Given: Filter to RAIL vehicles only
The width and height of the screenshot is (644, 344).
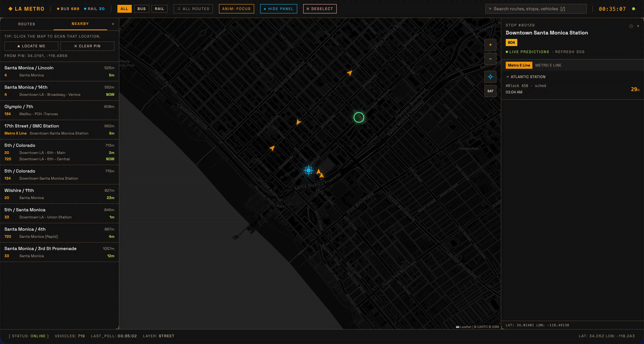Looking at the screenshot, I should coord(160,9).
